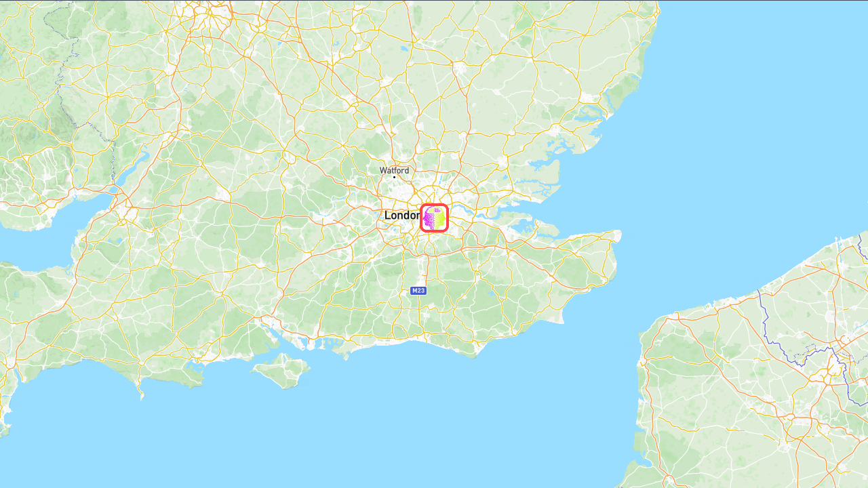The image size is (868, 488).
Task: Click the Isle of Wight island
Action: (x=281, y=371)
